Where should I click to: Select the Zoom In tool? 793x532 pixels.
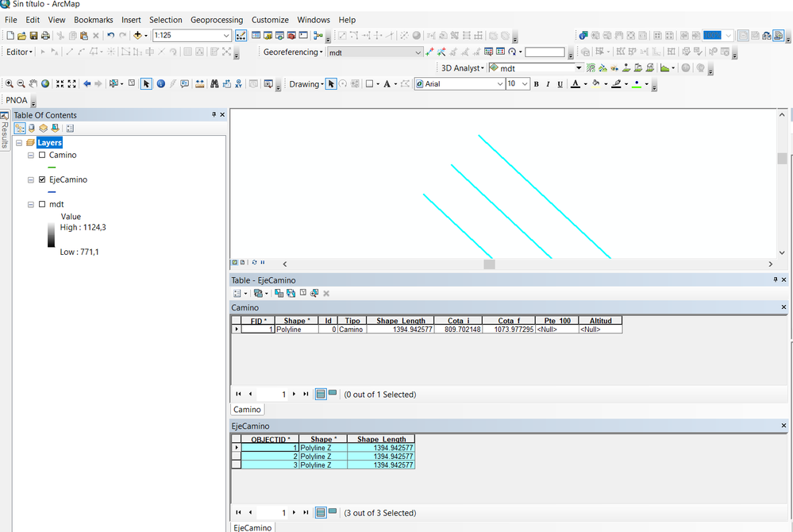click(9, 84)
